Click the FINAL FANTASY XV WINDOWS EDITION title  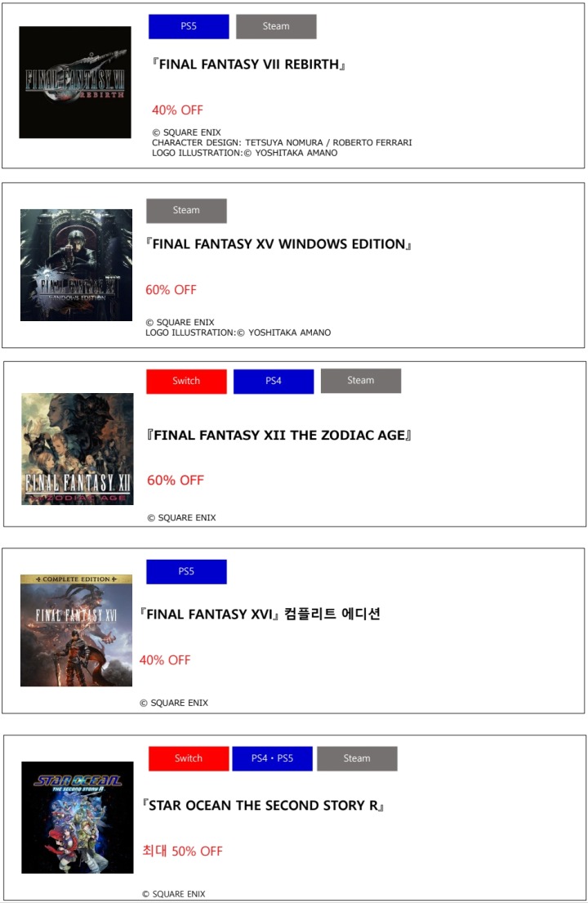point(278,244)
